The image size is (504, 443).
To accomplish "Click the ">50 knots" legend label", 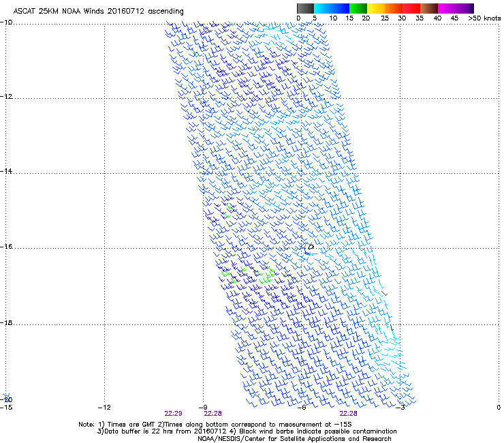I will tap(484, 18).
